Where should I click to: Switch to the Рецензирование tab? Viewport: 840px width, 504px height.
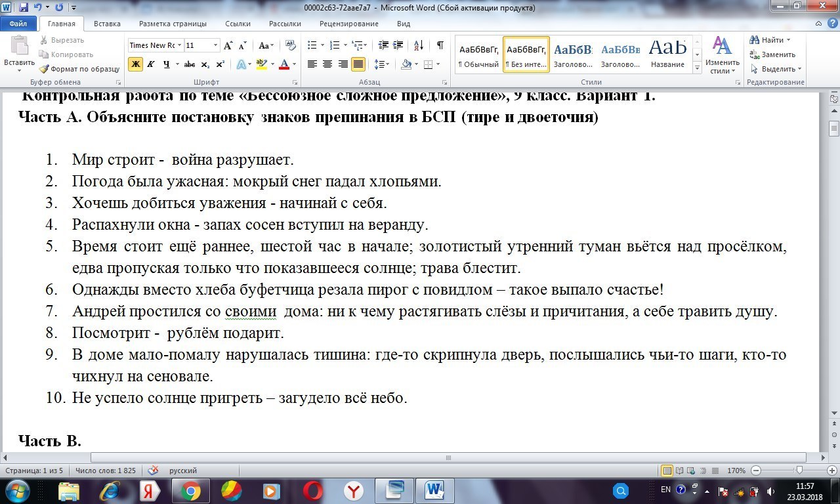point(348,24)
